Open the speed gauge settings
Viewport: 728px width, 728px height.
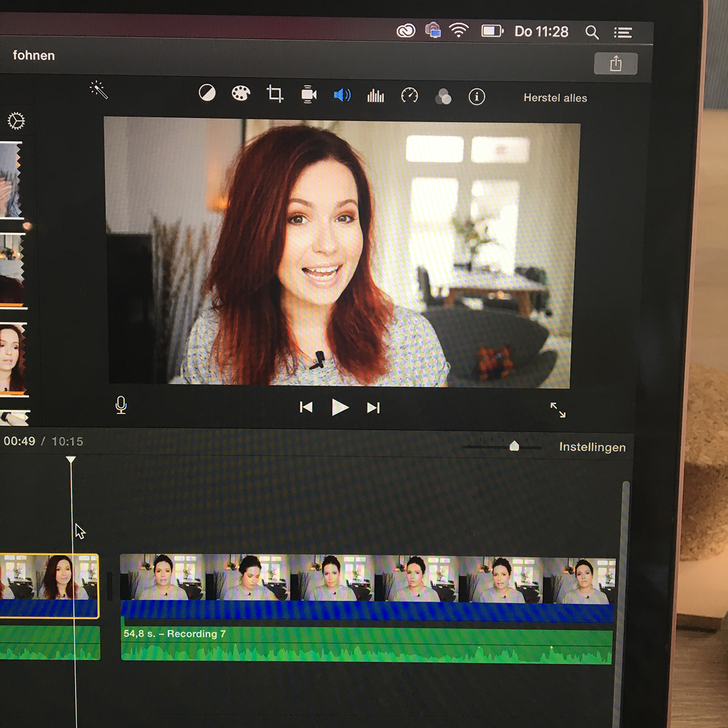[x=409, y=96]
